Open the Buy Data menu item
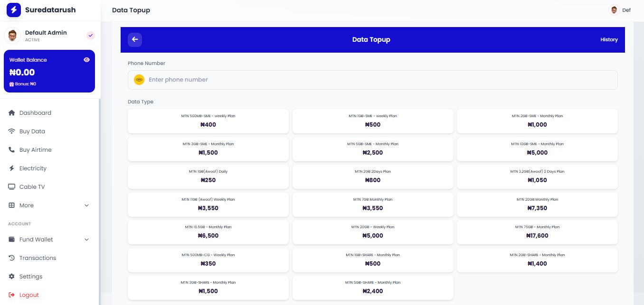 (49, 131)
